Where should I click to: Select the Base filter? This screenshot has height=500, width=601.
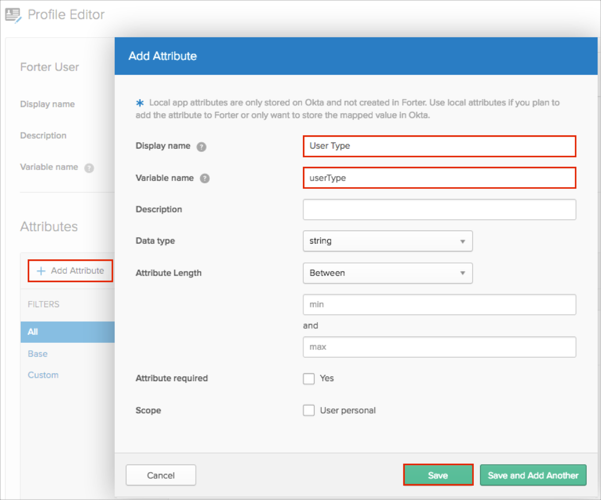coord(38,354)
